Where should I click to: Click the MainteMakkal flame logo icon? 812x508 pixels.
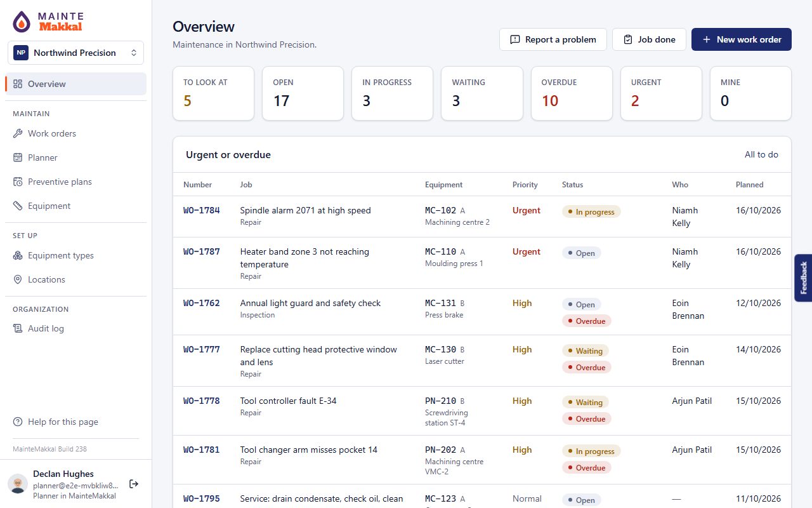tap(22, 22)
